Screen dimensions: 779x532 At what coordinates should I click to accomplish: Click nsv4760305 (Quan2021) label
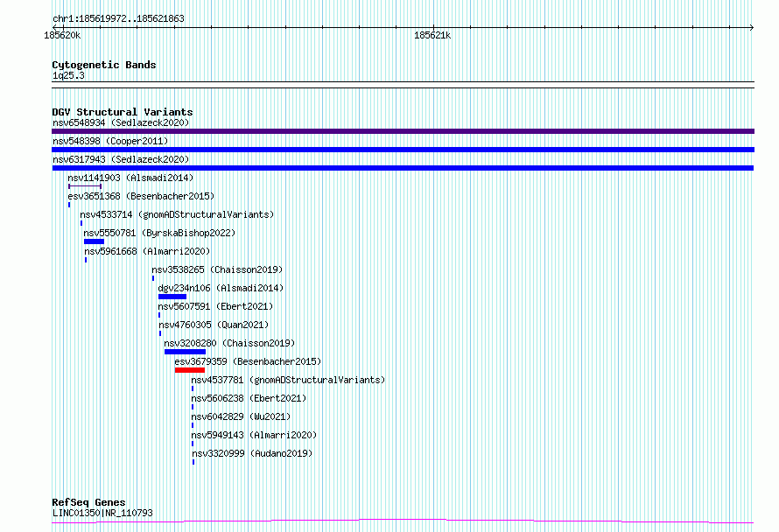click(x=214, y=325)
